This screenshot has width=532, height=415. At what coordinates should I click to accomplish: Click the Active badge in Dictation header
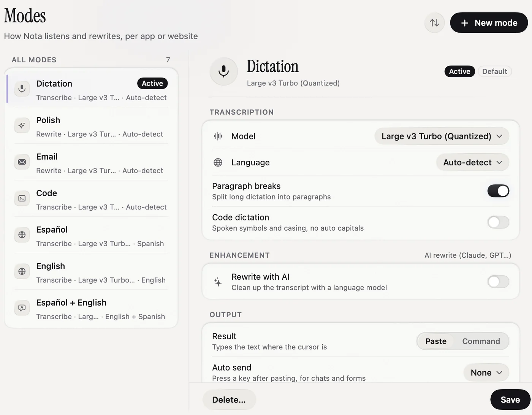coord(459,71)
